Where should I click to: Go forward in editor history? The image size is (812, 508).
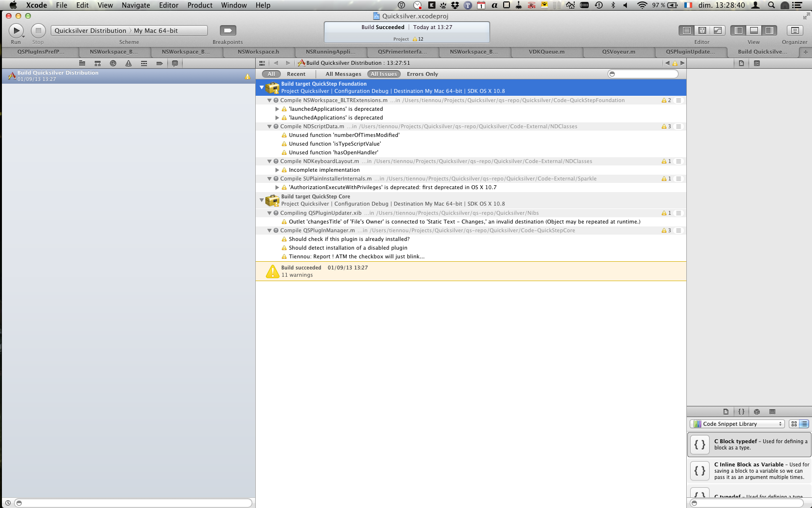point(288,63)
